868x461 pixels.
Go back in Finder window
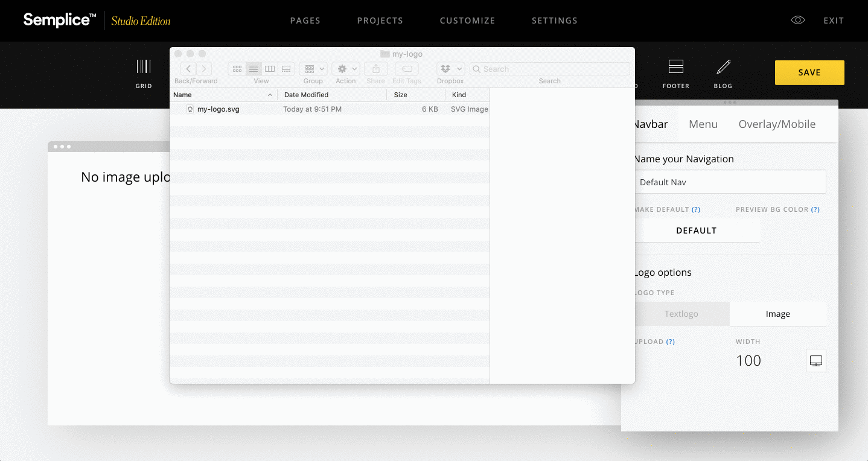click(188, 69)
